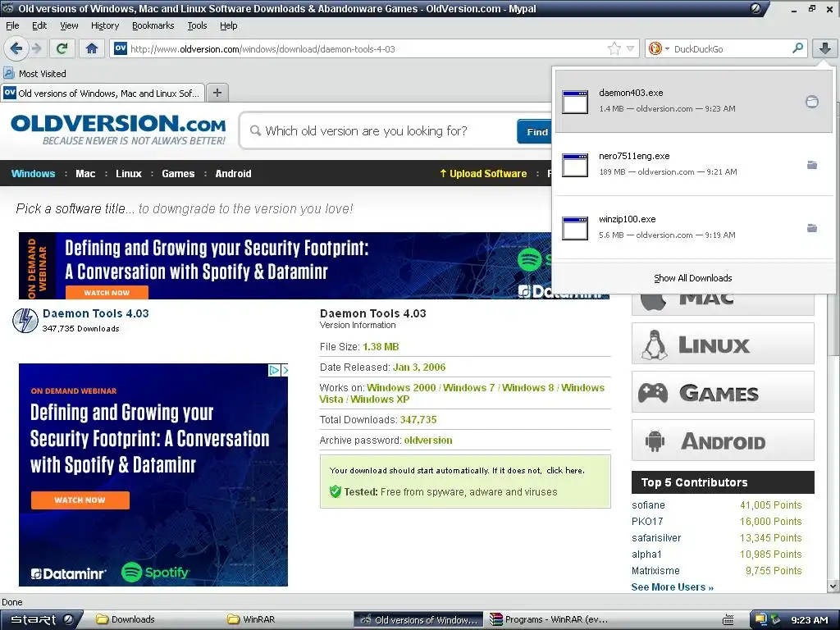Click the Forward arrow button
The height and width of the screenshot is (630, 840).
click(x=37, y=48)
